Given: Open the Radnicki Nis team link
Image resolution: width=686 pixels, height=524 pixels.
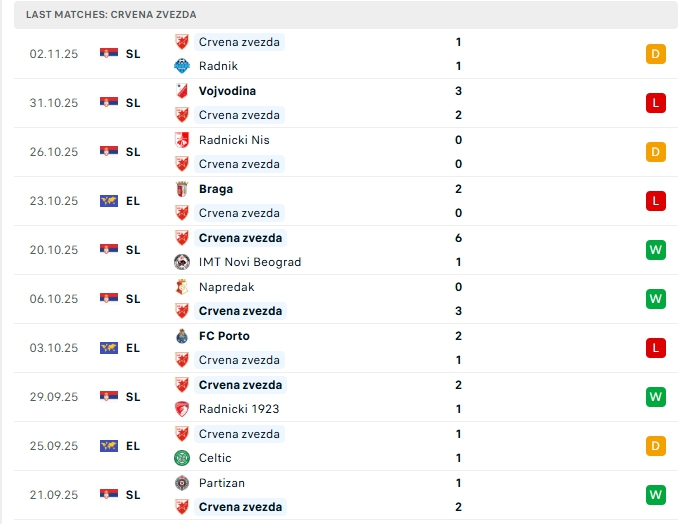Looking at the screenshot, I should tap(234, 140).
